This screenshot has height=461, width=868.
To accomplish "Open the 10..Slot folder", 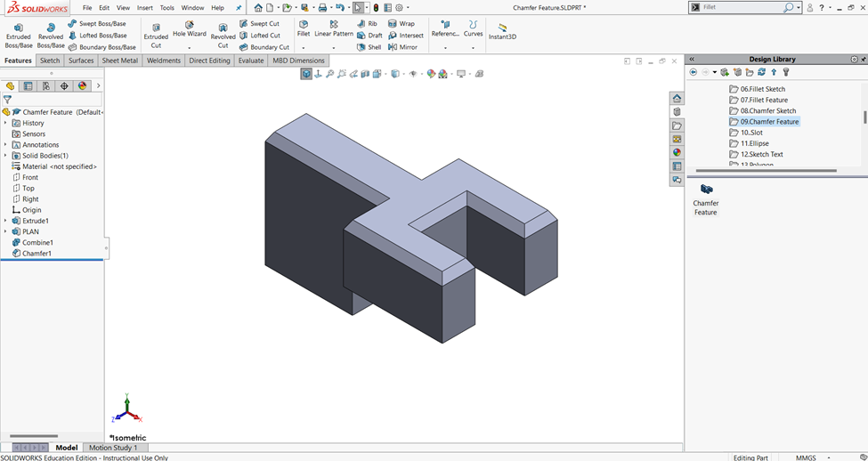I will (746, 133).
